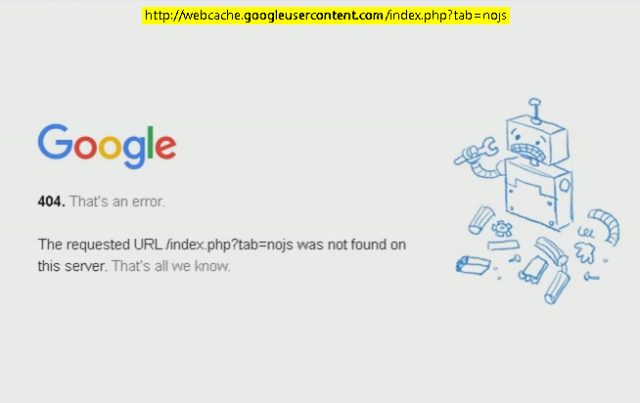Viewport: 640px width, 403px height.
Task: Click the broken robot's head
Action: coord(537,140)
